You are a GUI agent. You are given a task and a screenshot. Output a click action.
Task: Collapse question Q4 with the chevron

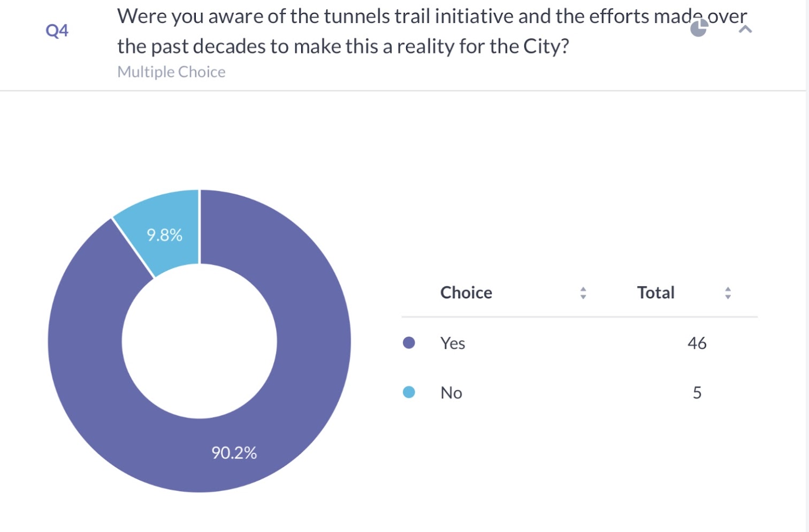[745, 29]
